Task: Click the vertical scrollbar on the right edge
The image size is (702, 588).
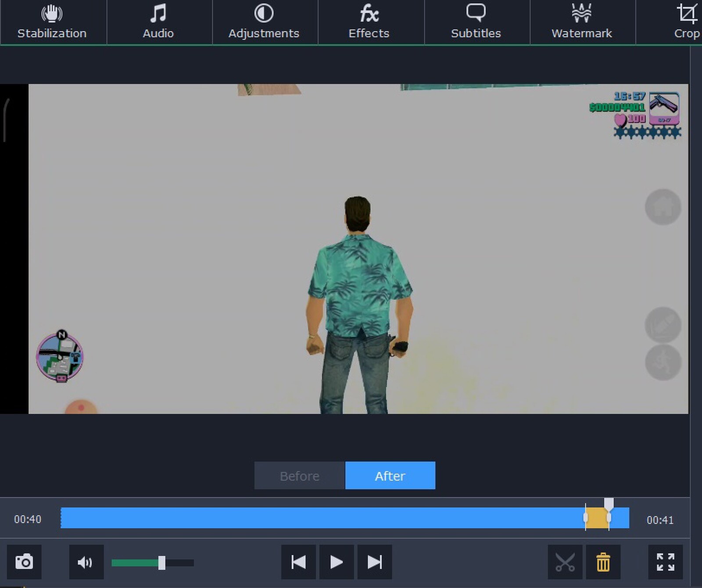Action: click(696, 316)
